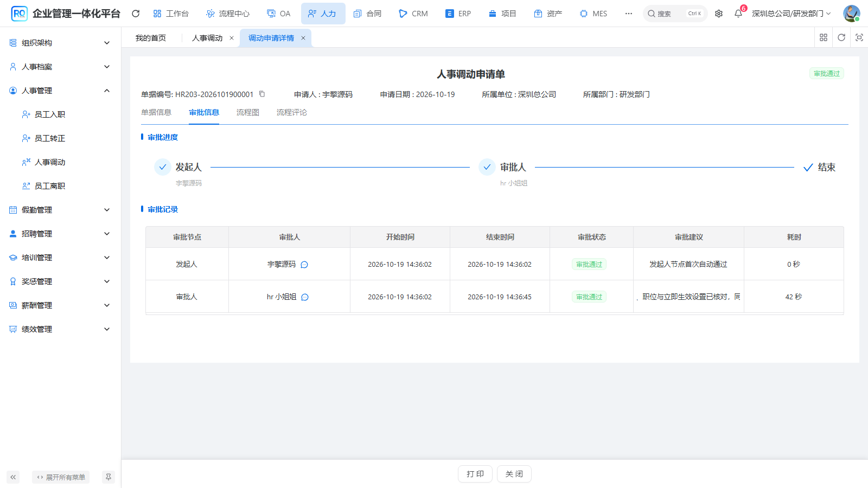Open the MES module
Image resolution: width=868 pixels, height=488 pixels.
pos(593,14)
